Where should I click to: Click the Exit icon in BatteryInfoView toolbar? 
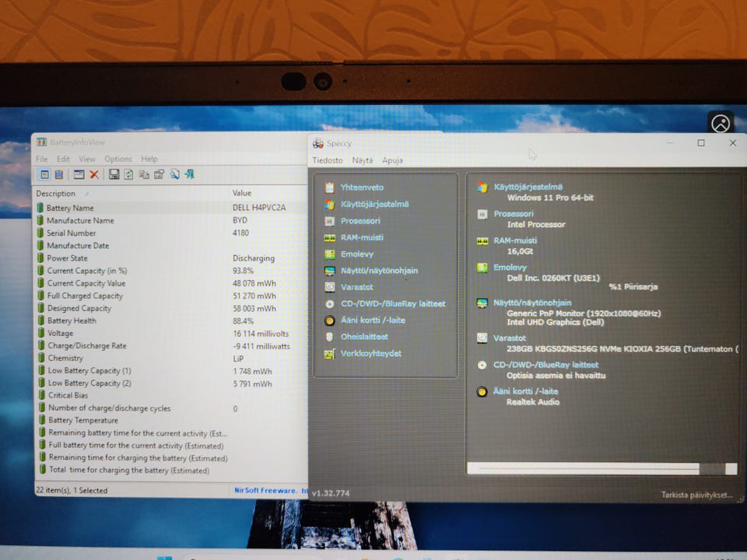tap(190, 174)
